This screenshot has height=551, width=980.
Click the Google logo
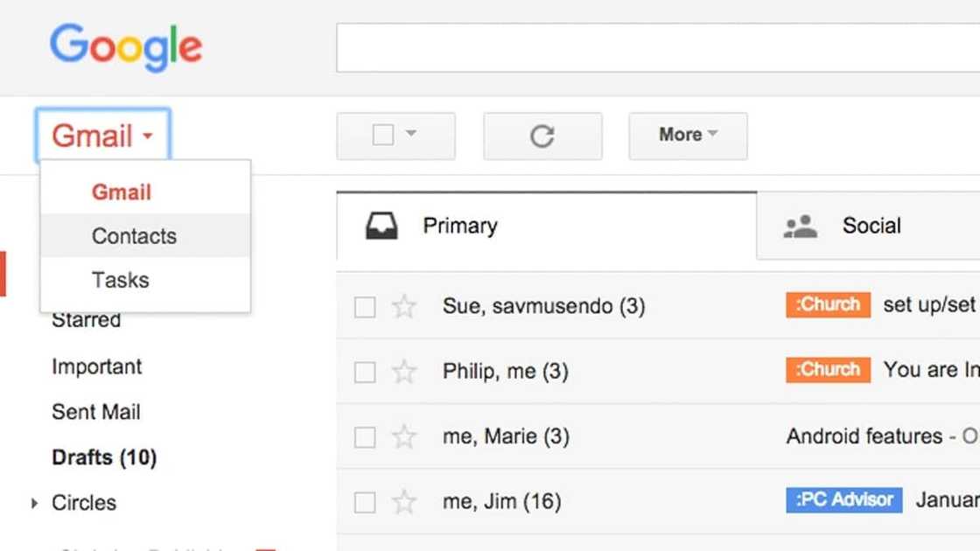pos(126,47)
